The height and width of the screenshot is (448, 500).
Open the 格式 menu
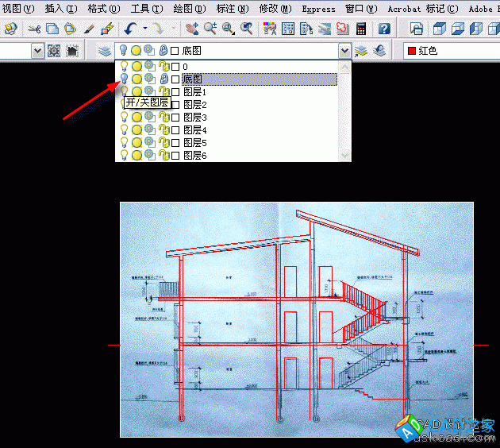coord(103,9)
